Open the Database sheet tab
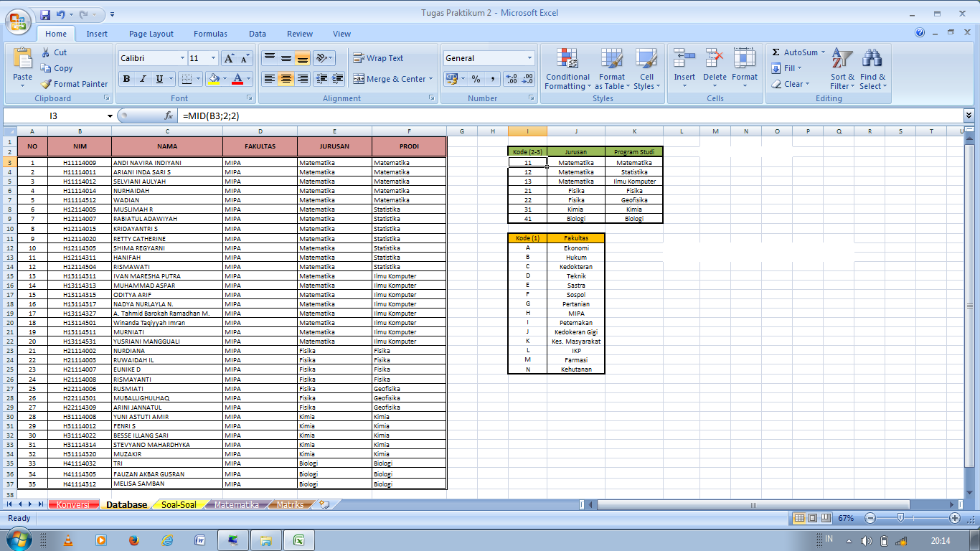The width and height of the screenshot is (980, 551). [x=126, y=504]
